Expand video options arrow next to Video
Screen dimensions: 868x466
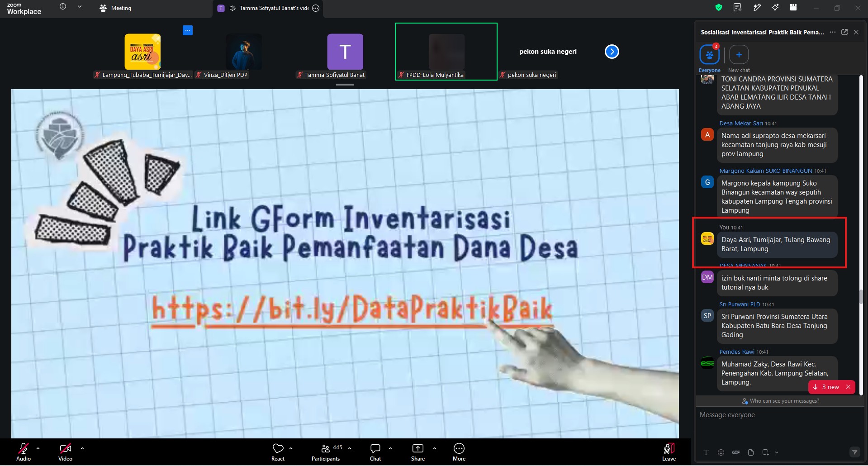click(x=82, y=448)
